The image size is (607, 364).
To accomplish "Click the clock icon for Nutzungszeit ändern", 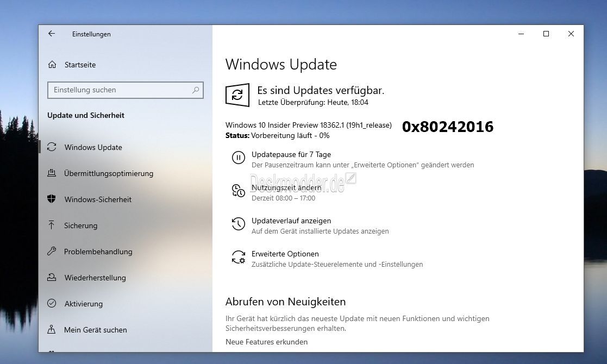I will click(x=239, y=191).
